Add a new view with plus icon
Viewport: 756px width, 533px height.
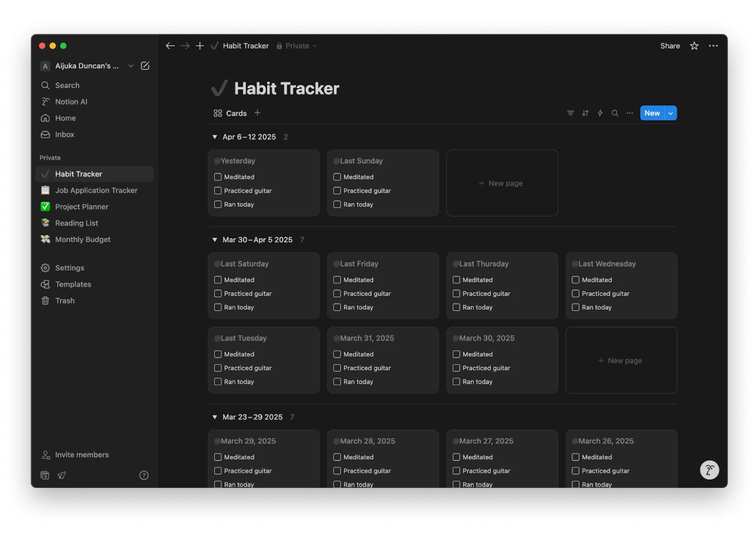(x=257, y=113)
